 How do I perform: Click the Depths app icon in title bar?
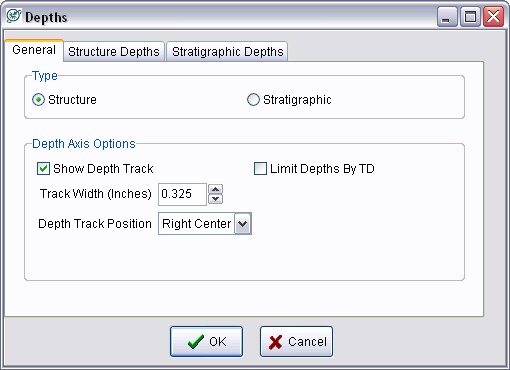click(x=14, y=16)
